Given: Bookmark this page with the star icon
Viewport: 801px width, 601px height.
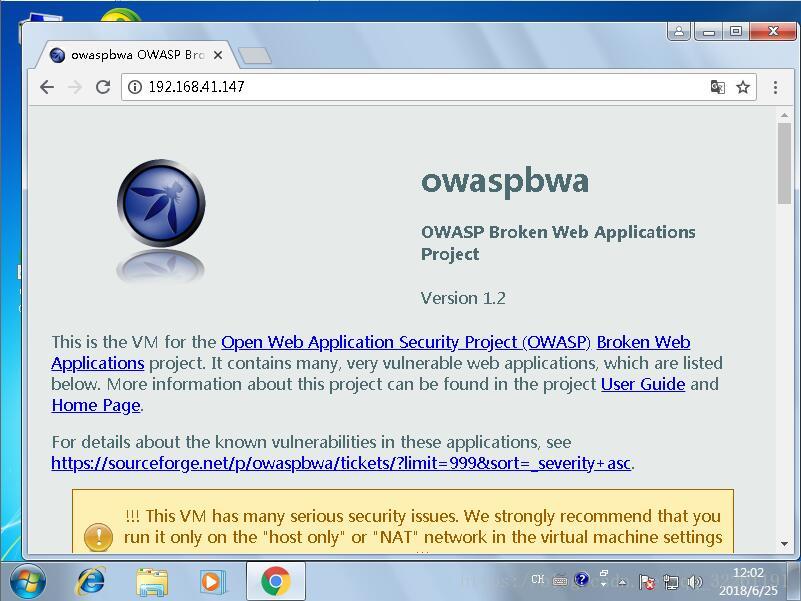Looking at the screenshot, I should pos(743,87).
